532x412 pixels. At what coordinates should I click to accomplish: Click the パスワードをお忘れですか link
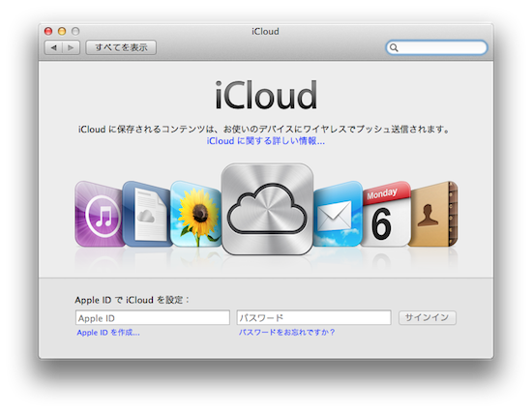[286, 333]
